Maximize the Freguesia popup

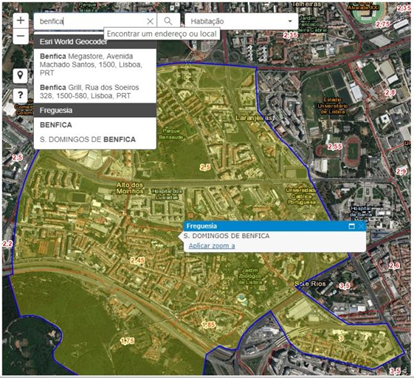pyautogui.click(x=351, y=226)
